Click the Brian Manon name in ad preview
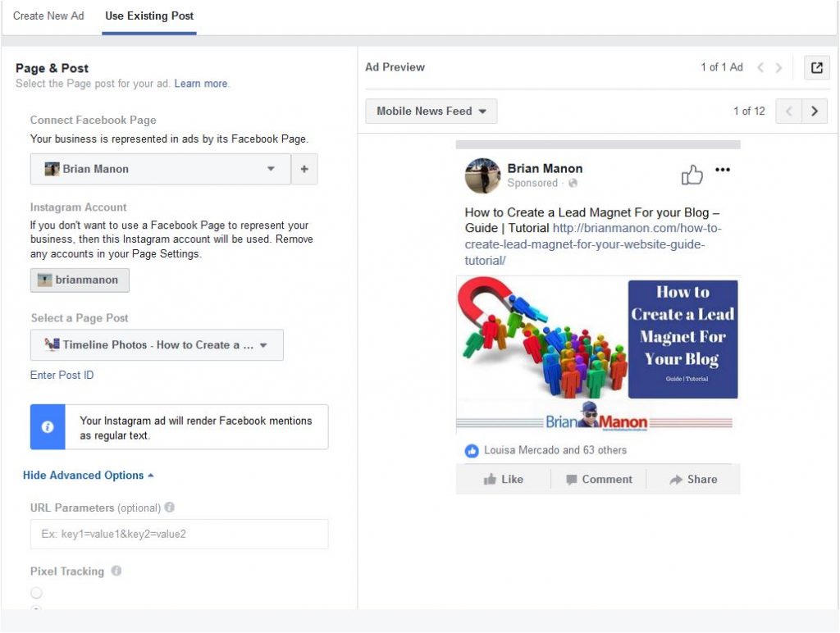Screen dimensions: 840x633 545,169
